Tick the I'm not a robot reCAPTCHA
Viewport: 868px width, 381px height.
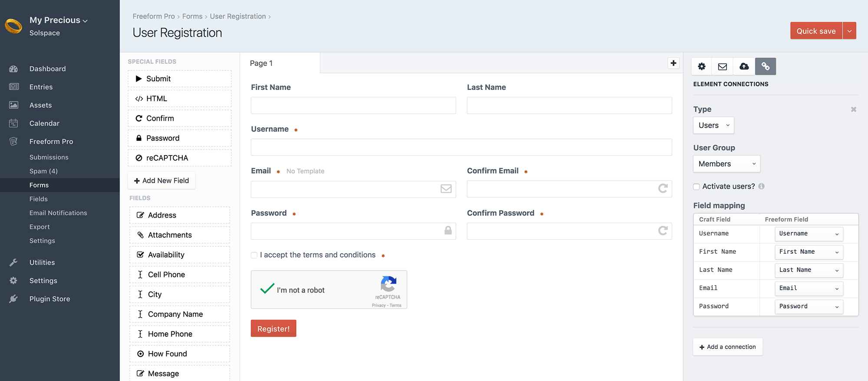(267, 289)
